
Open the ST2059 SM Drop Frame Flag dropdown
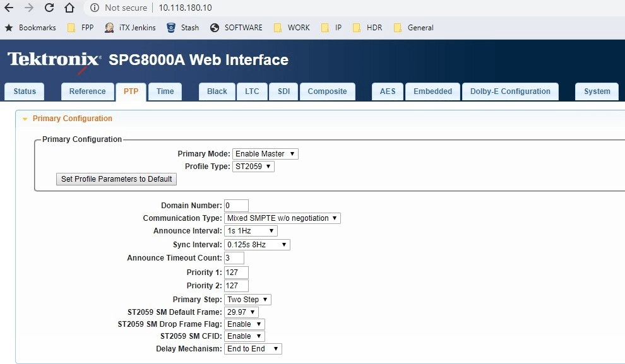point(244,324)
